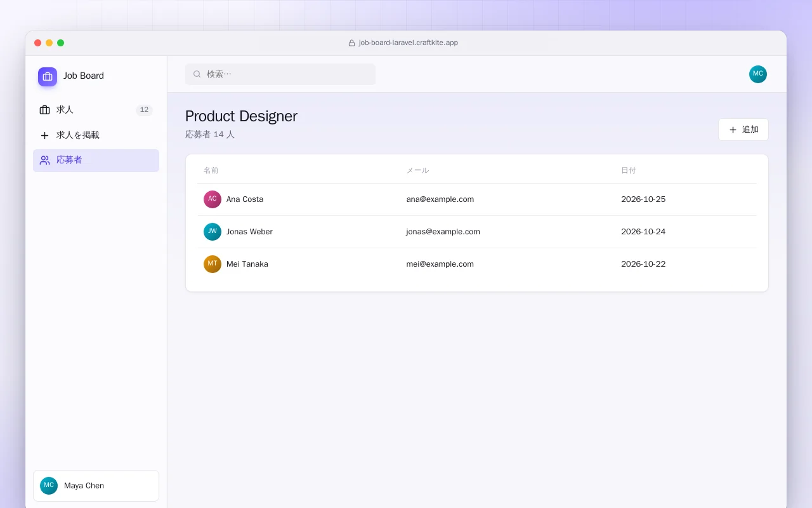Select 応募者 in the sidebar
The width and height of the screenshot is (812, 508).
click(96, 161)
